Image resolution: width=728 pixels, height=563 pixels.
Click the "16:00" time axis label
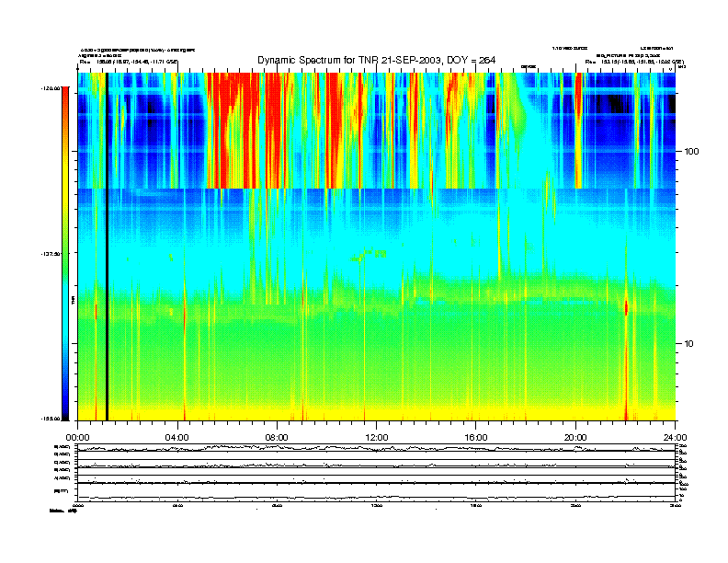[x=476, y=438]
